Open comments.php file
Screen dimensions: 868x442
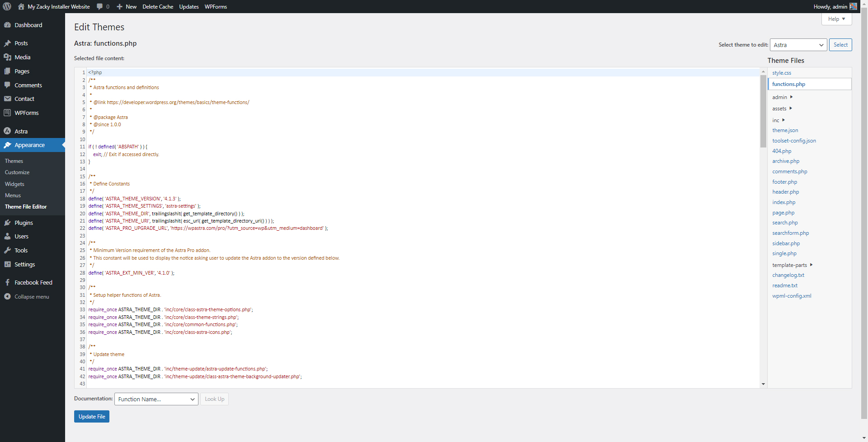click(x=790, y=171)
